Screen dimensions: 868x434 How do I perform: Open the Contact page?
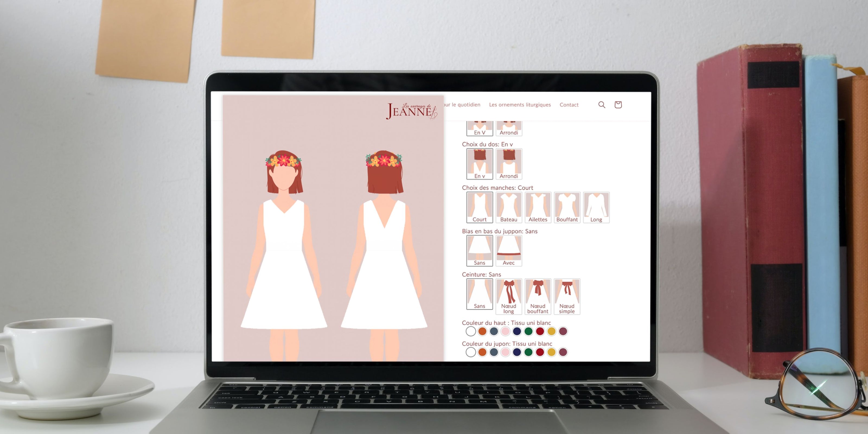tap(569, 105)
